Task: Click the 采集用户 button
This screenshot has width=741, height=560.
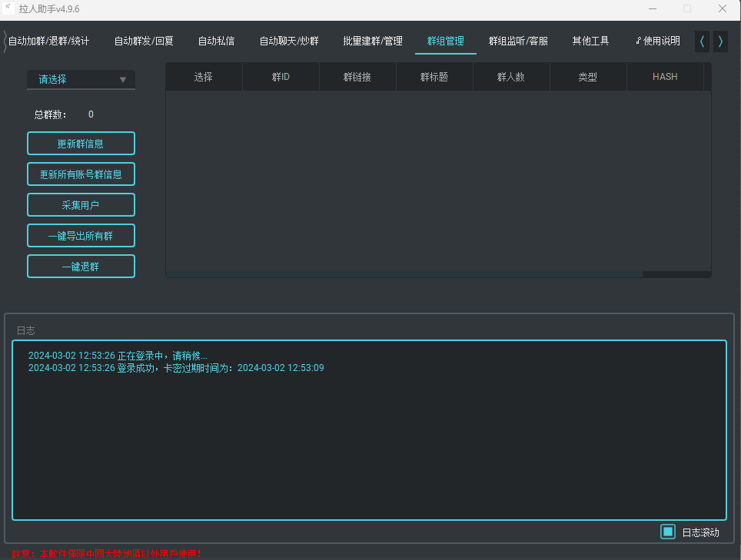Action: 81,205
